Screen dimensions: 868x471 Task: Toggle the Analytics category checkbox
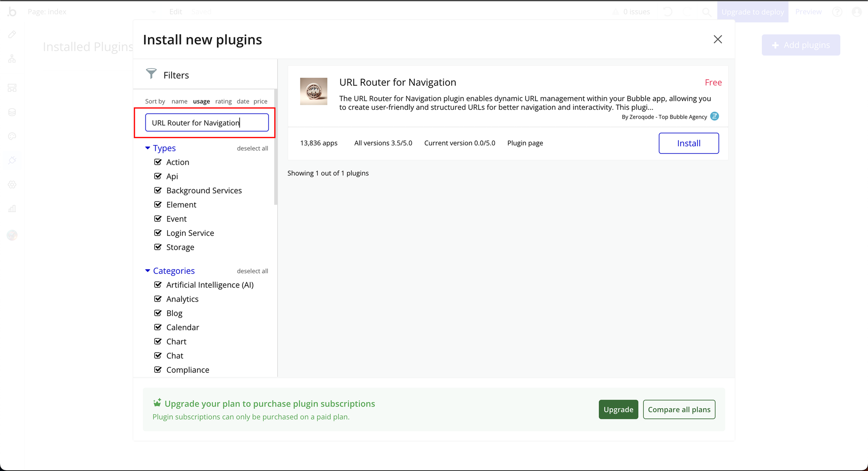pos(158,299)
